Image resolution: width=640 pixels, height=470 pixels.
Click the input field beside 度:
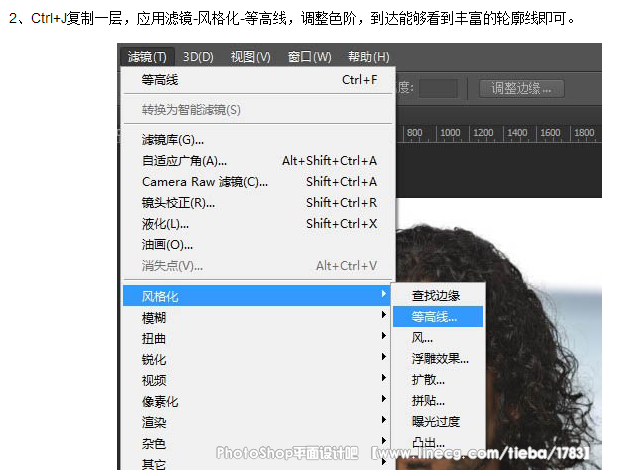438,88
